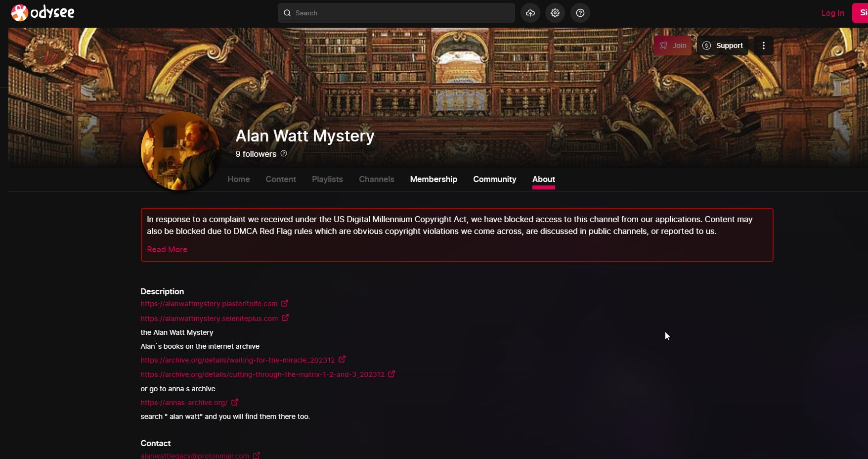Open the waiting-for-the-miracle archive.org link
Screen dimensions: 868x459
click(x=238, y=360)
